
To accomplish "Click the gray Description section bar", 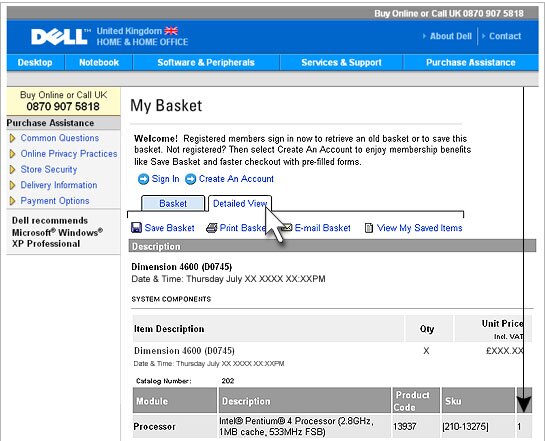I will 332,246.
